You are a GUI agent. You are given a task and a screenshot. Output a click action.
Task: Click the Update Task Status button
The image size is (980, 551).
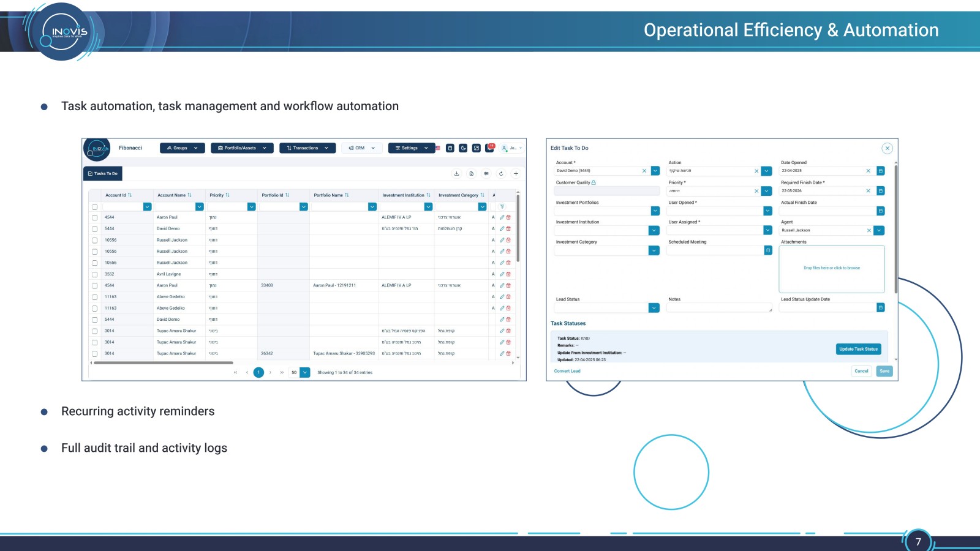[859, 349]
